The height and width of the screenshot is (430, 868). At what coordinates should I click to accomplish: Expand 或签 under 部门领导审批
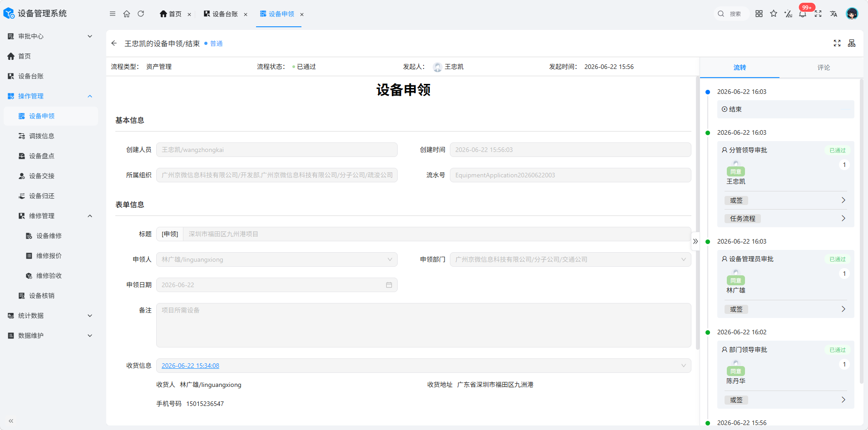point(786,400)
